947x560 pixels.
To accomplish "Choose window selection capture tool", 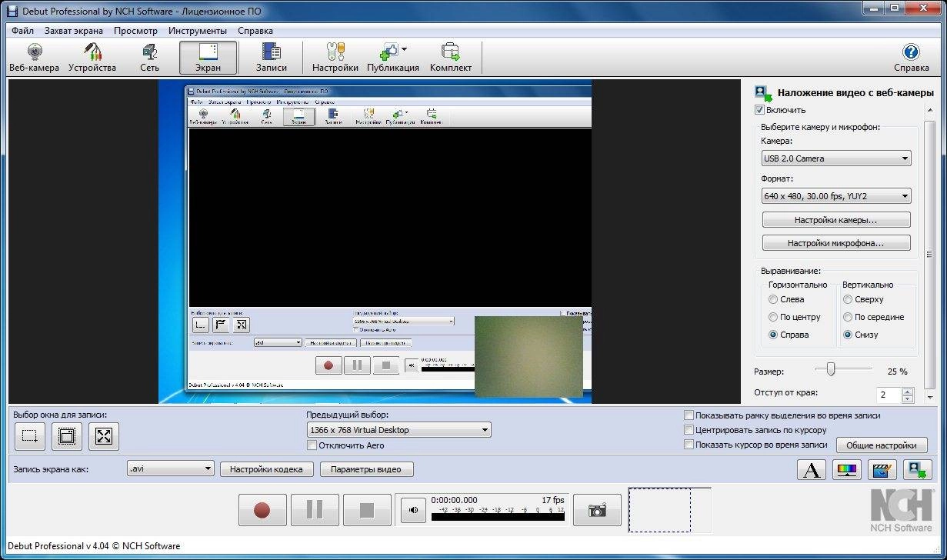I will coord(67,436).
